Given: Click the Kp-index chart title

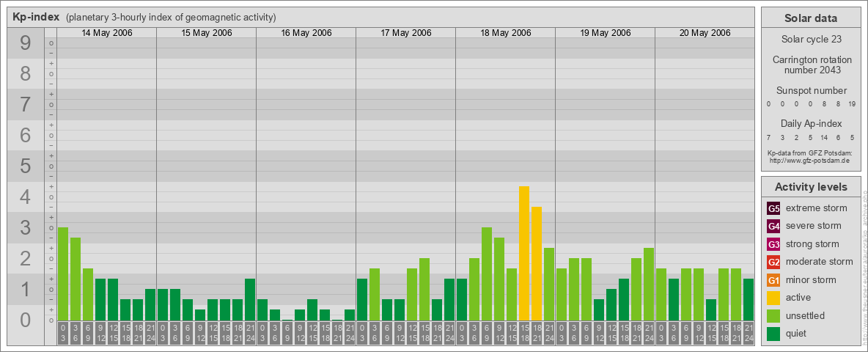Looking at the screenshot, I should click(36, 17).
